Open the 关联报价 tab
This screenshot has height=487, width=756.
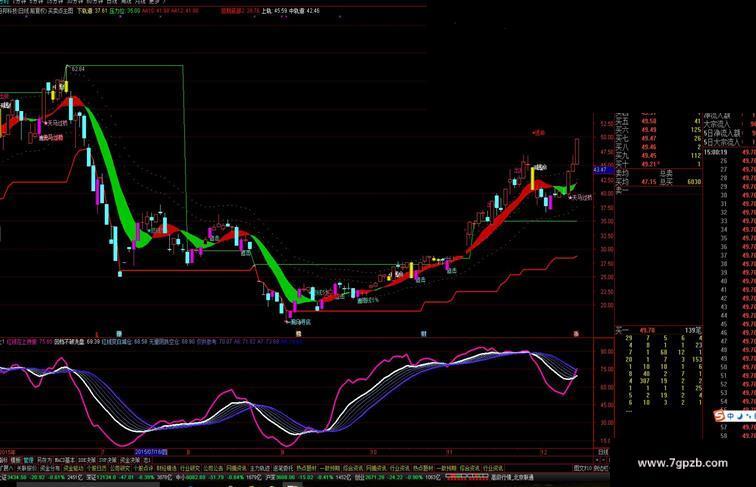[27, 468]
